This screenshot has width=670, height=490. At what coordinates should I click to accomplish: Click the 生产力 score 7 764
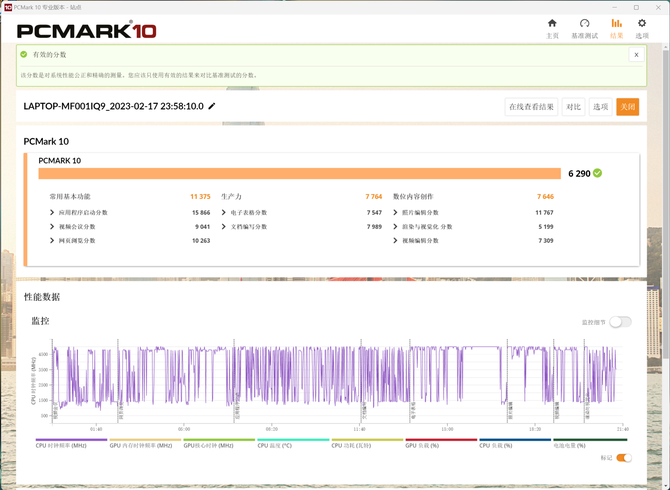click(373, 197)
